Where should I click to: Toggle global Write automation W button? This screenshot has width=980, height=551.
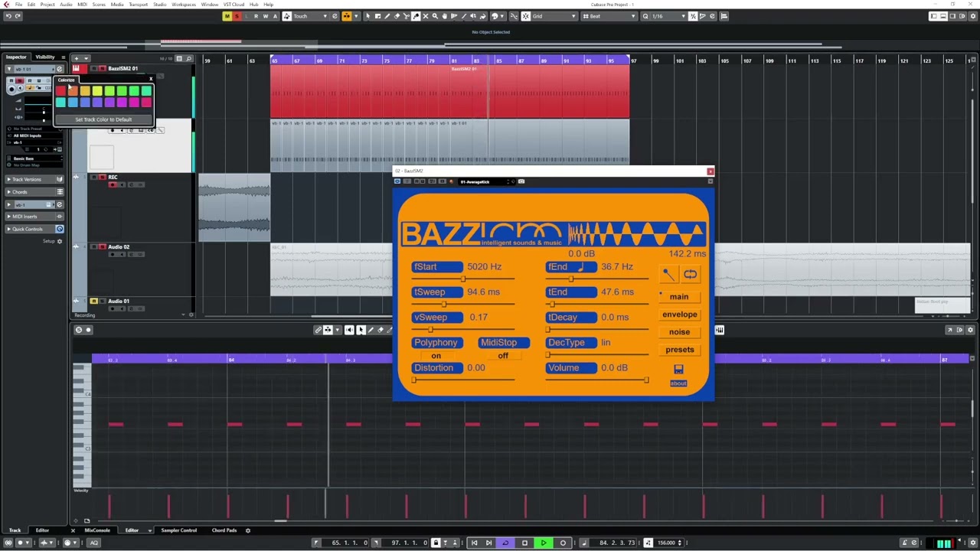tap(266, 16)
